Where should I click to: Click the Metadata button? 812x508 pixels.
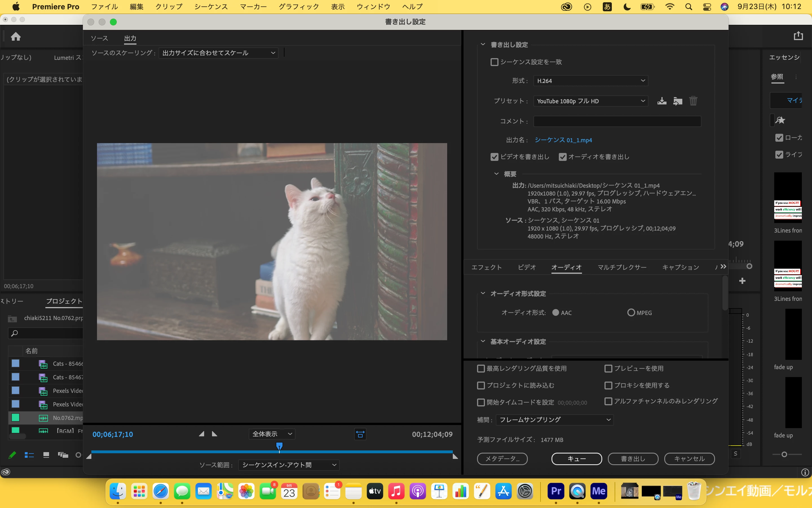click(x=502, y=459)
